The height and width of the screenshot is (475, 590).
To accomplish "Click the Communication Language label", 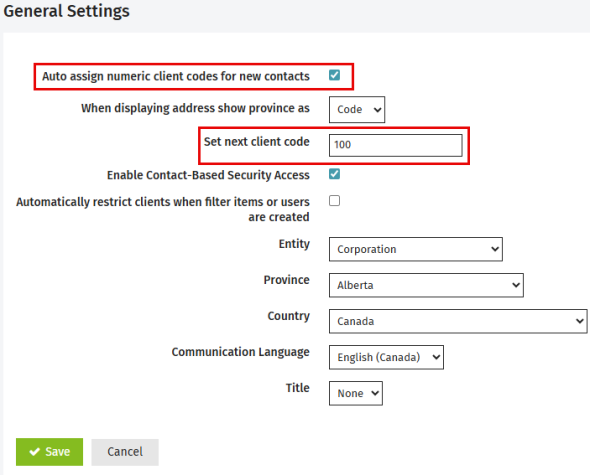I will tap(240, 352).
